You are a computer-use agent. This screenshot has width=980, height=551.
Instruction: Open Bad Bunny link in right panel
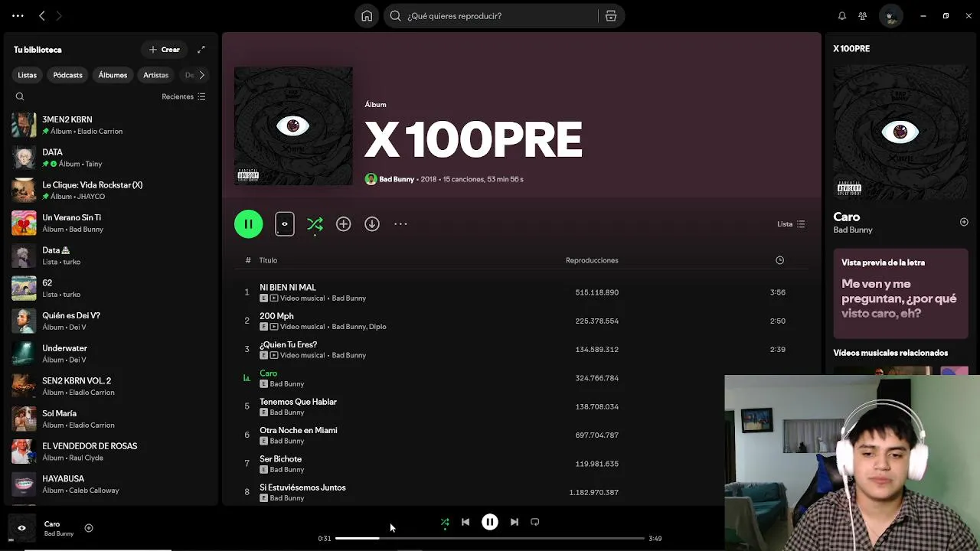click(853, 230)
